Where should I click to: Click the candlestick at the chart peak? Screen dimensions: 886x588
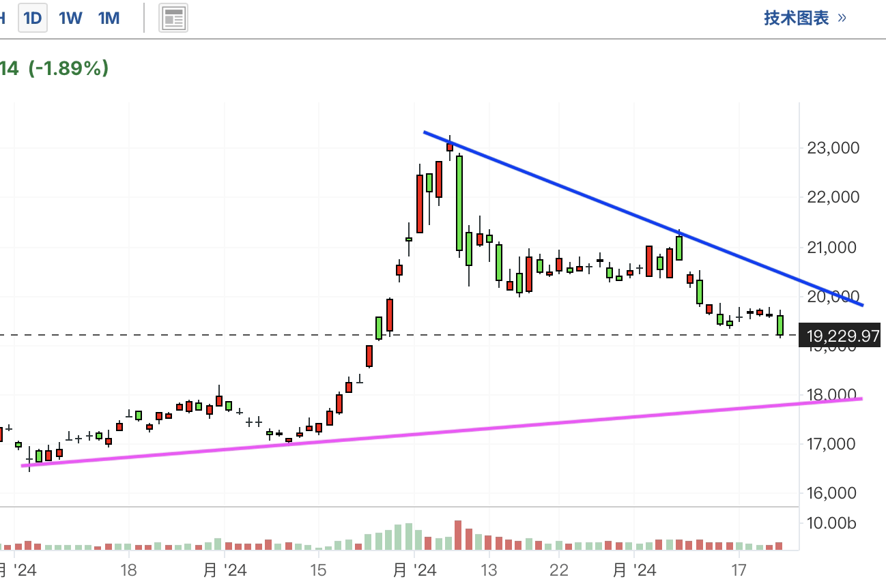[450, 146]
